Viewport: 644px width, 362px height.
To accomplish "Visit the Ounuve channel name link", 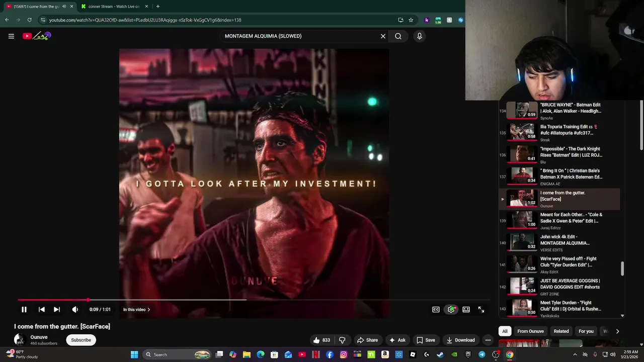I will (39, 337).
